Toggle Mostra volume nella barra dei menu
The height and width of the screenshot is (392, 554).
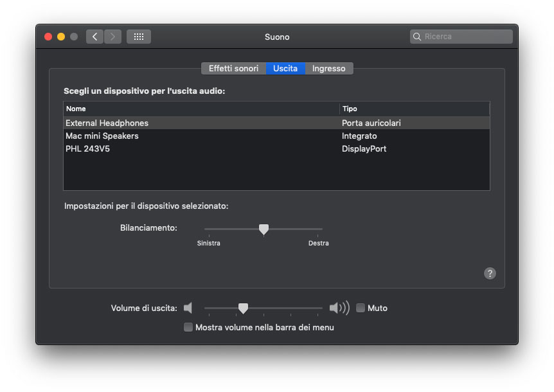(188, 327)
